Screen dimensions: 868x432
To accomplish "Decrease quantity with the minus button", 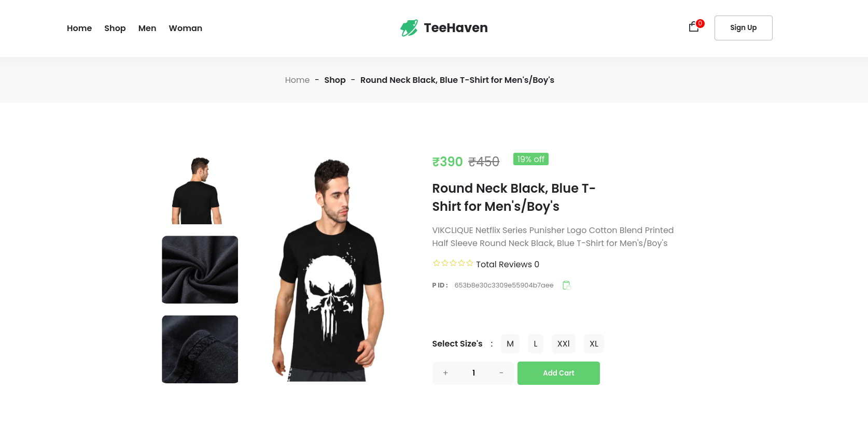I will tap(501, 373).
